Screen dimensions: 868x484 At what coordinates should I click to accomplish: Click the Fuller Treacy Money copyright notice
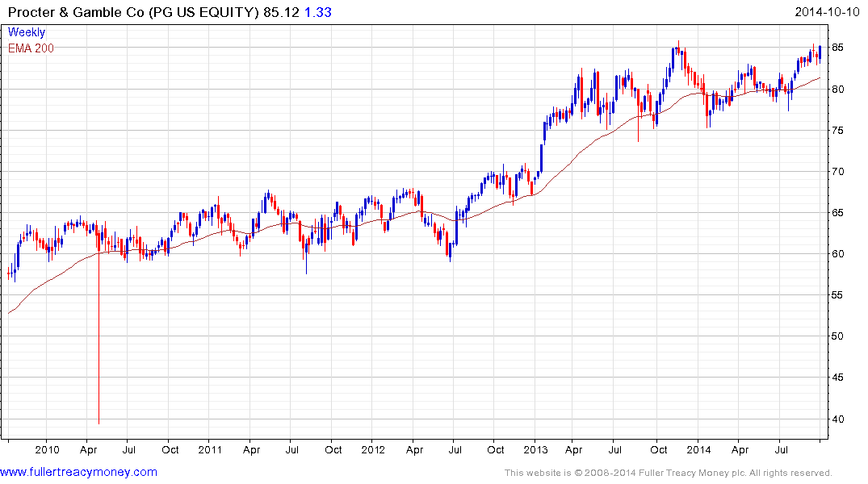pyautogui.click(x=668, y=473)
